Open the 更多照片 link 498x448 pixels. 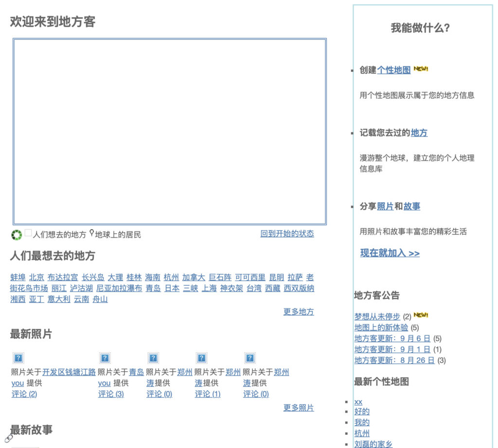[299, 408]
